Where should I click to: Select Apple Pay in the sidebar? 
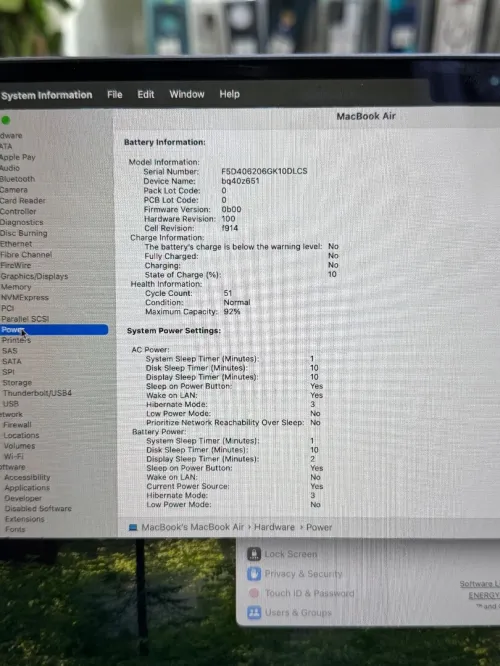point(17,157)
